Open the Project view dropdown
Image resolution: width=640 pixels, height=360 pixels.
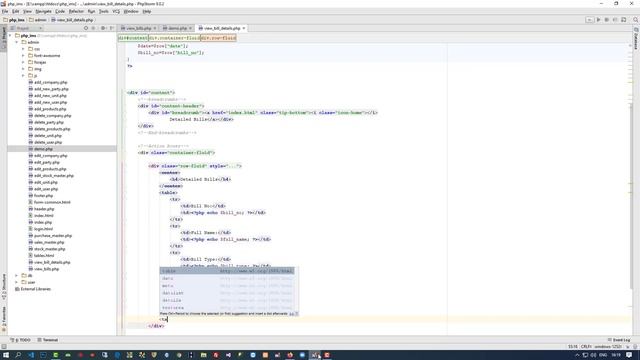point(26,28)
